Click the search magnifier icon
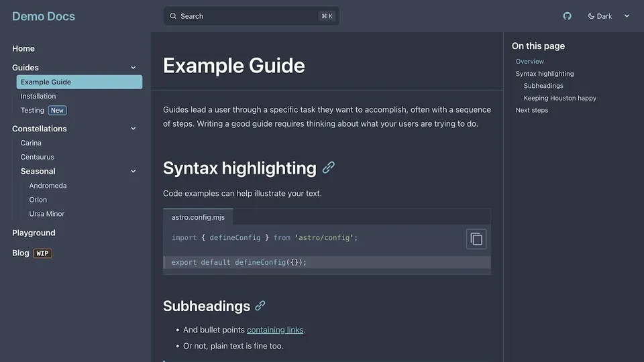Image resolution: width=644 pixels, height=362 pixels. 173,16
